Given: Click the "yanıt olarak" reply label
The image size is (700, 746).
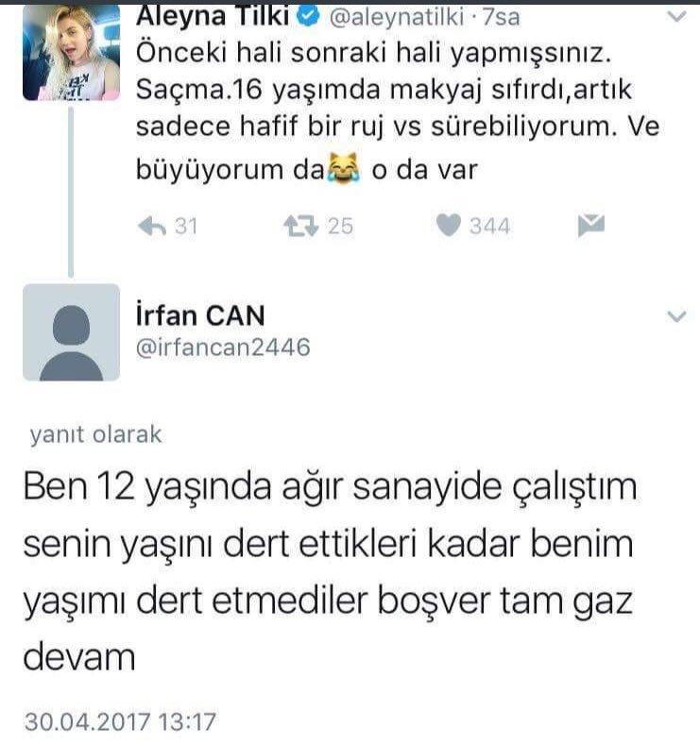Looking at the screenshot, I should point(95,434).
